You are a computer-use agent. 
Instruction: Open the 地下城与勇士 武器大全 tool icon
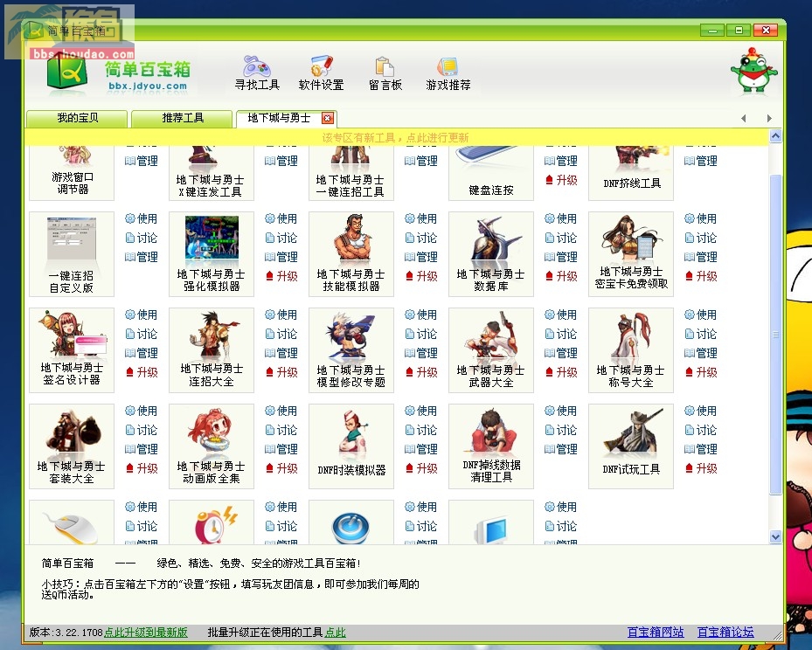click(x=491, y=350)
